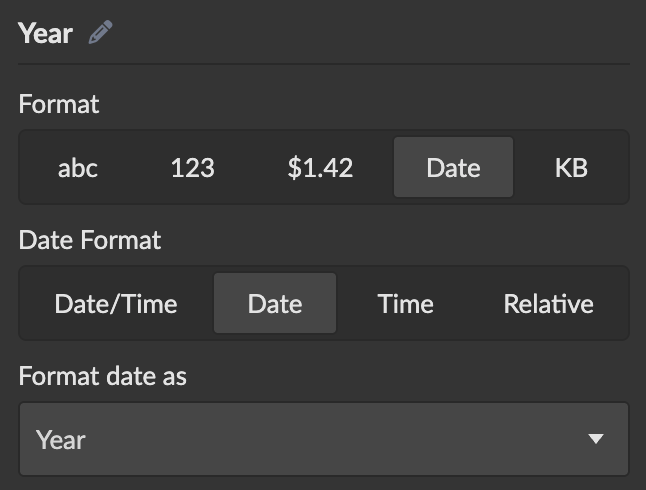Choose the KB file size format
The width and height of the screenshot is (646, 490).
coord(571,168)
